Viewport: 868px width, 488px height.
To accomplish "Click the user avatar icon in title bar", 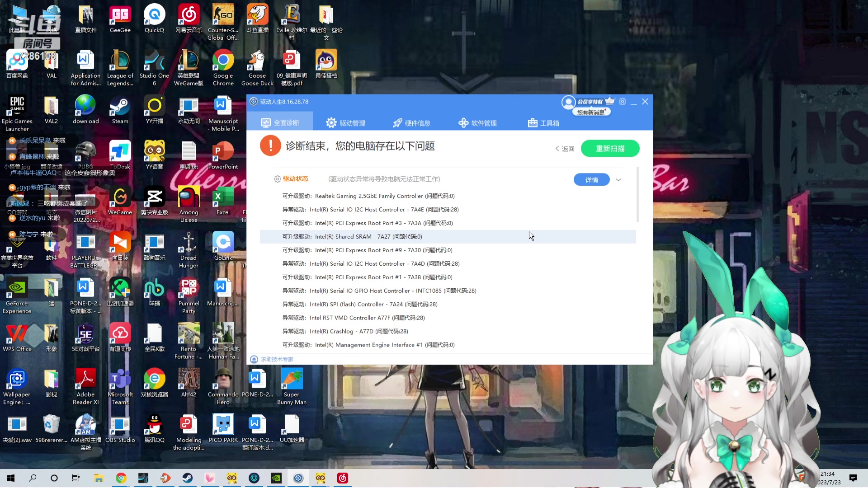I will click(x=568, y=102).
